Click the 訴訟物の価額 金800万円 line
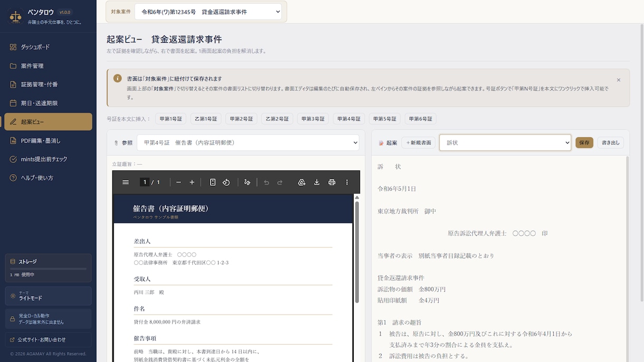 coord(412,289)
